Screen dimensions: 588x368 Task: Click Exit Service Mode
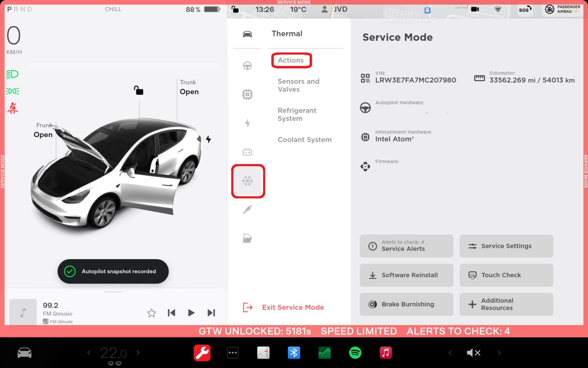[292, 307]
